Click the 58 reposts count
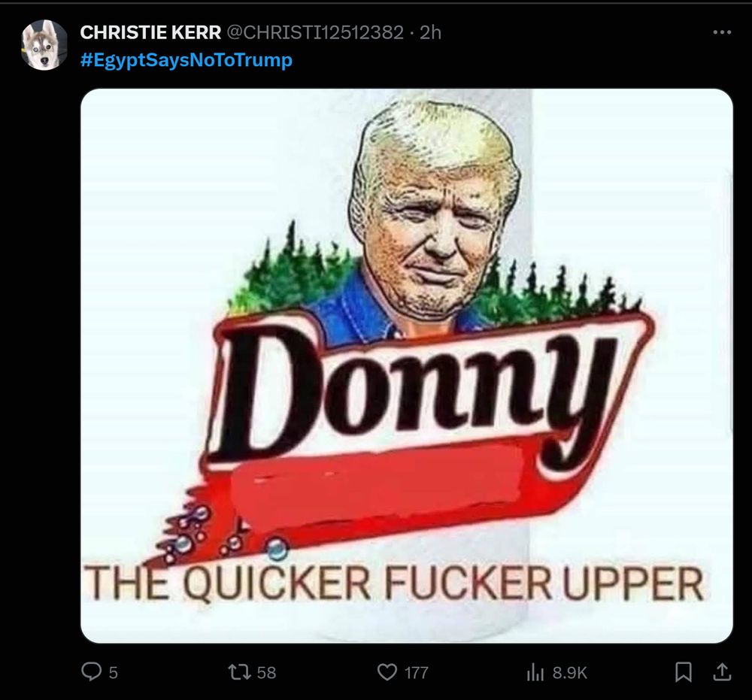 [x=266, y=673]
